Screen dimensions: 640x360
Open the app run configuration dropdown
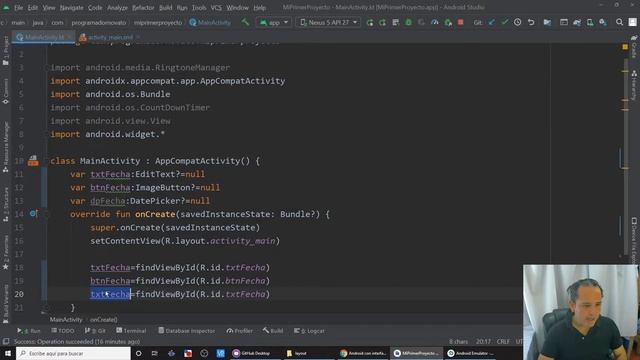point(274,22)
